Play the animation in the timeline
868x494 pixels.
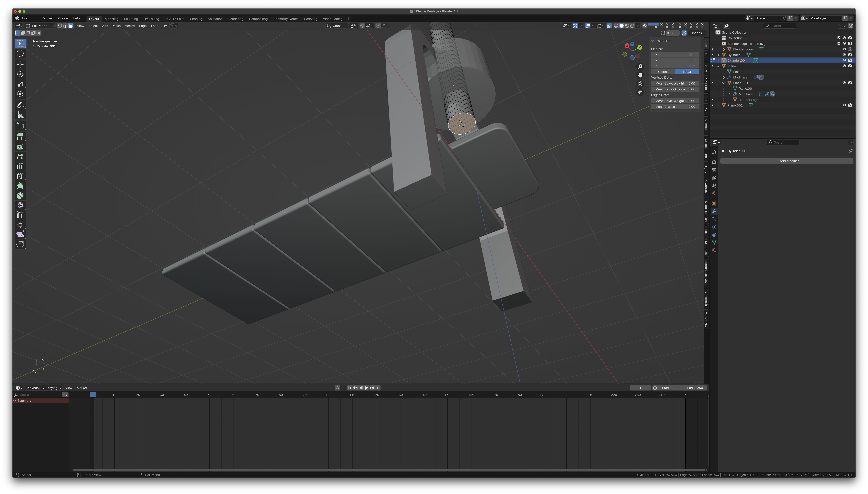point(366,388)
